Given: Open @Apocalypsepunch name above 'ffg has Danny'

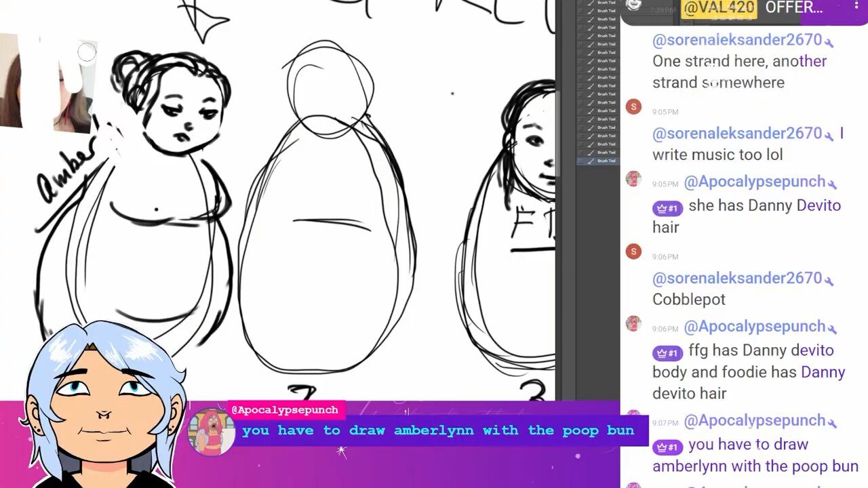Looking at the screenshot, I should 754,327.
